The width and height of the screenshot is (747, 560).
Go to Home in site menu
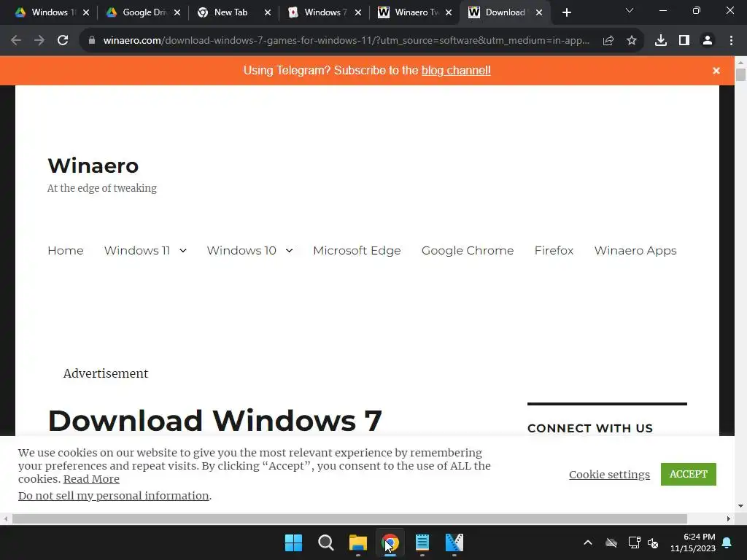pyautogui.click(x=65, y=251)
